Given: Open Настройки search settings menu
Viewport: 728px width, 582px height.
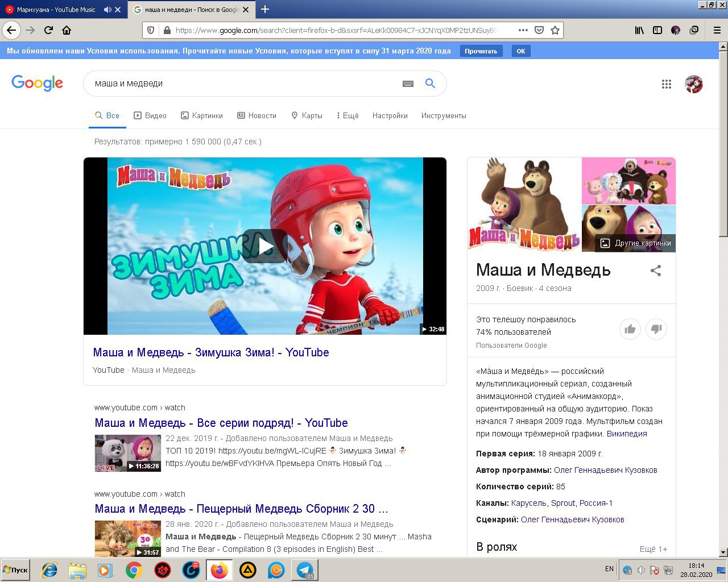Looking at the screenshot, I should point(390,115).
